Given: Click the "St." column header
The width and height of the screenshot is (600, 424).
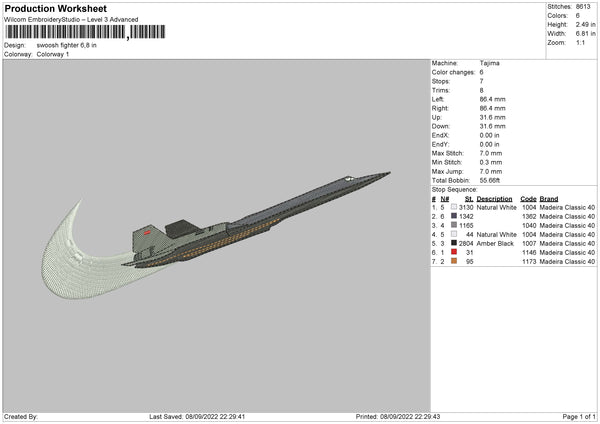Looking at the screenshot, I should [469, 199].
